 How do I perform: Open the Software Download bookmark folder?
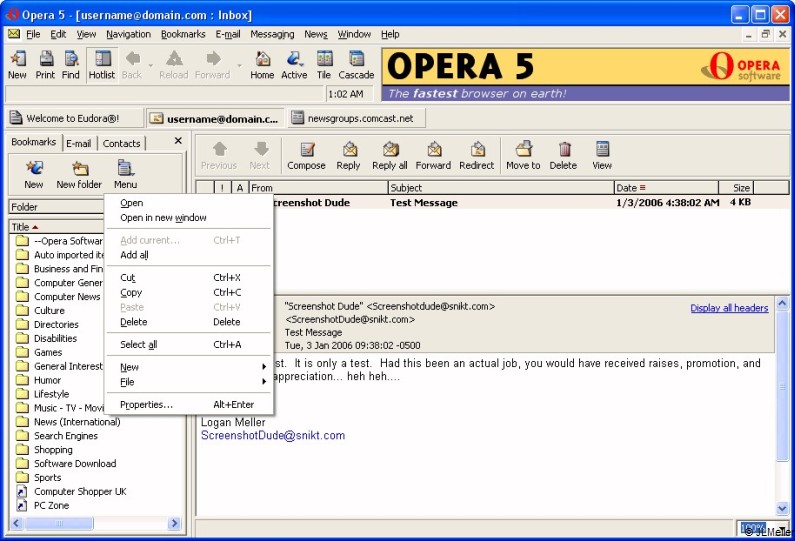coord(66,463)
